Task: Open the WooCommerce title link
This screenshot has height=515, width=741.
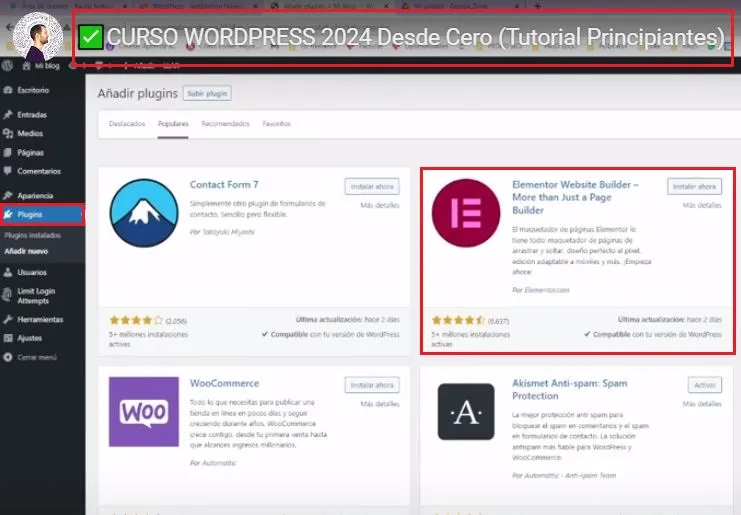Action: (224, 383)
